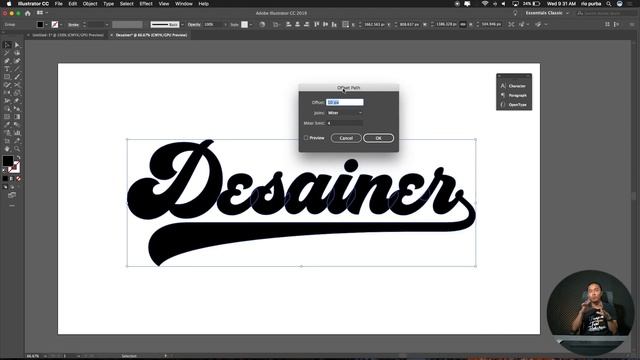Viewport: 640px width, 360px height.
Task: Select the Width tool
Action: [7, 101]
